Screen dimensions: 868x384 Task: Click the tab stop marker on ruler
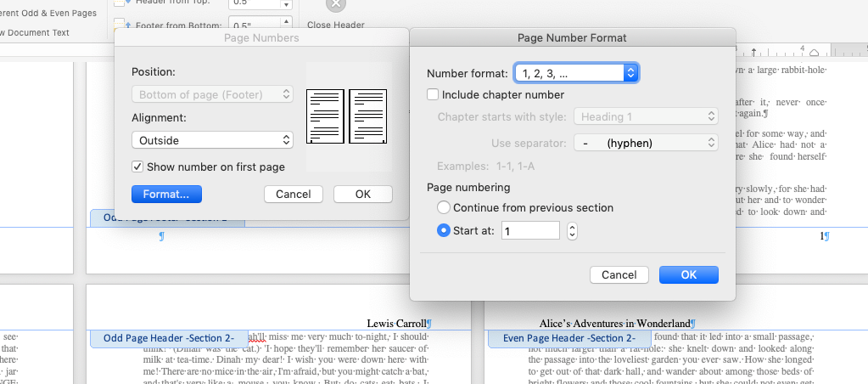click(754, 52)
